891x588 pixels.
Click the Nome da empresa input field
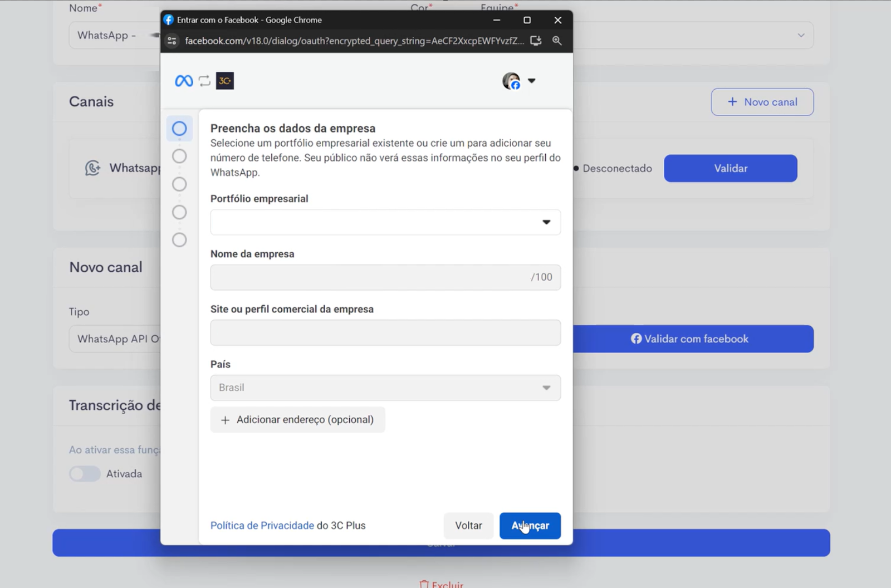pos(385,277)
